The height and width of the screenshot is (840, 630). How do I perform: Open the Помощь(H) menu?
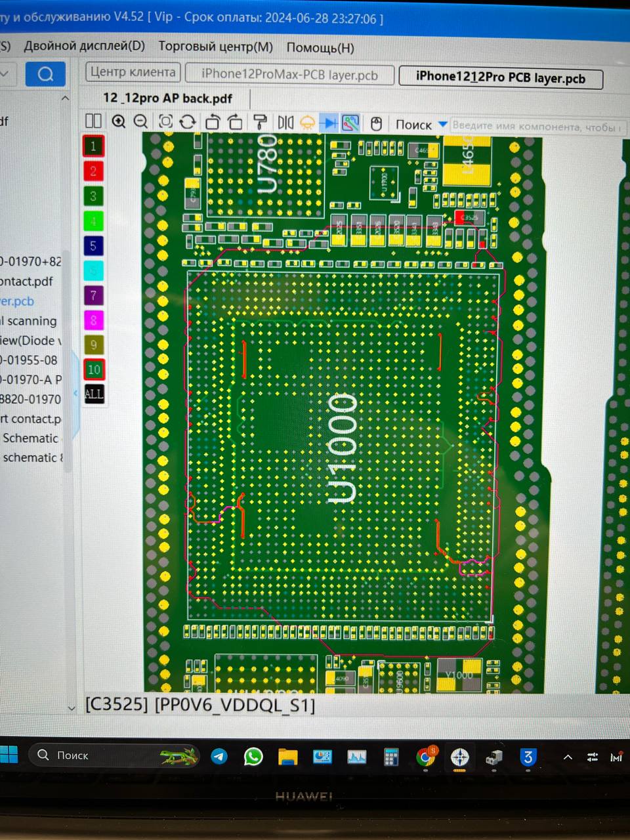tap(320, 47)
